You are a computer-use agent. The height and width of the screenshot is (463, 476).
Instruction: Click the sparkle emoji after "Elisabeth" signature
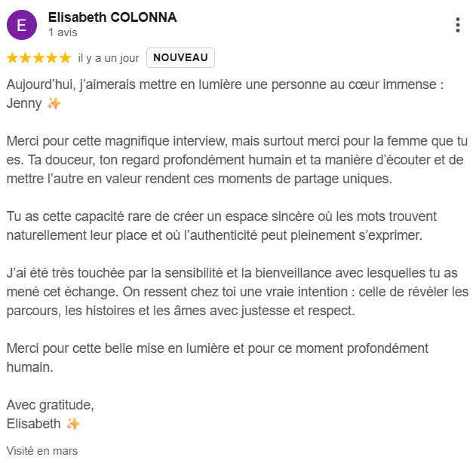pos(73,424)
